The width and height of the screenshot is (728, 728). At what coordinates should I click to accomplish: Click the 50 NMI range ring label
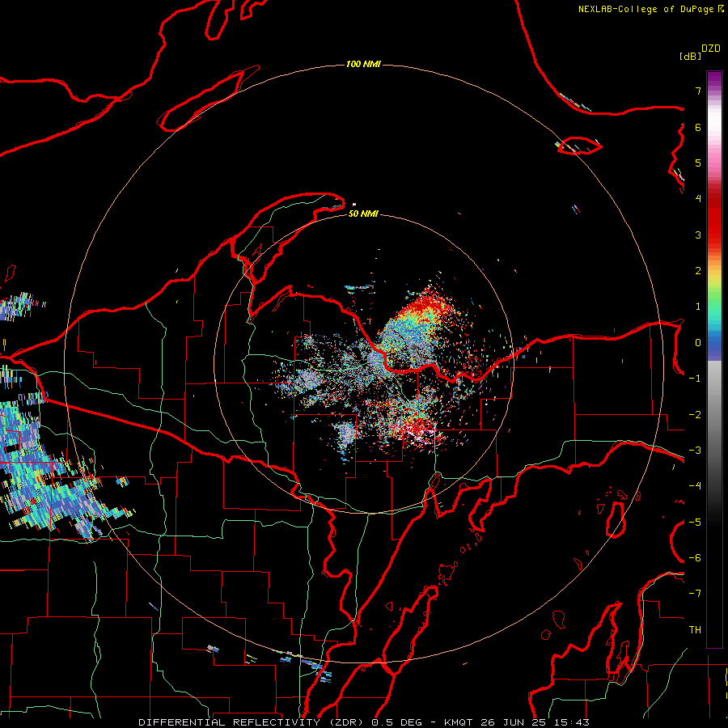tap(363, 214)
